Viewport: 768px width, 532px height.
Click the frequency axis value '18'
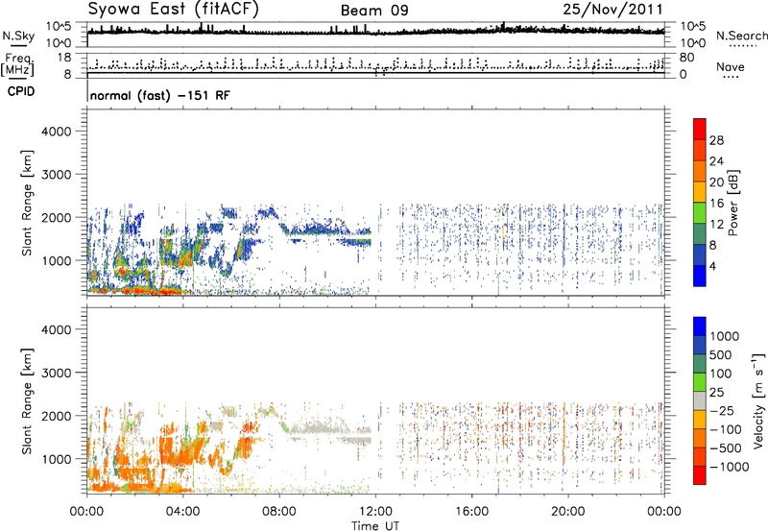click(x=64, y=58)
